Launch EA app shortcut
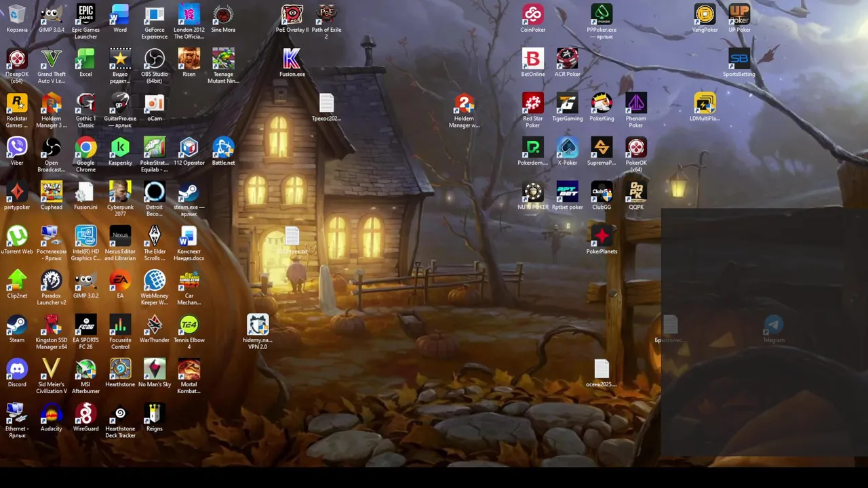 (x=120, y=285)
